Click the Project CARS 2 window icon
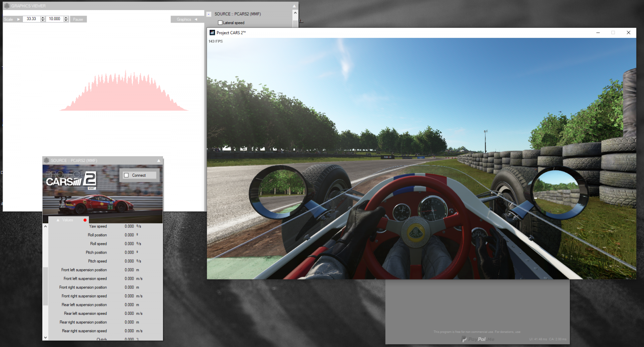 212,33
